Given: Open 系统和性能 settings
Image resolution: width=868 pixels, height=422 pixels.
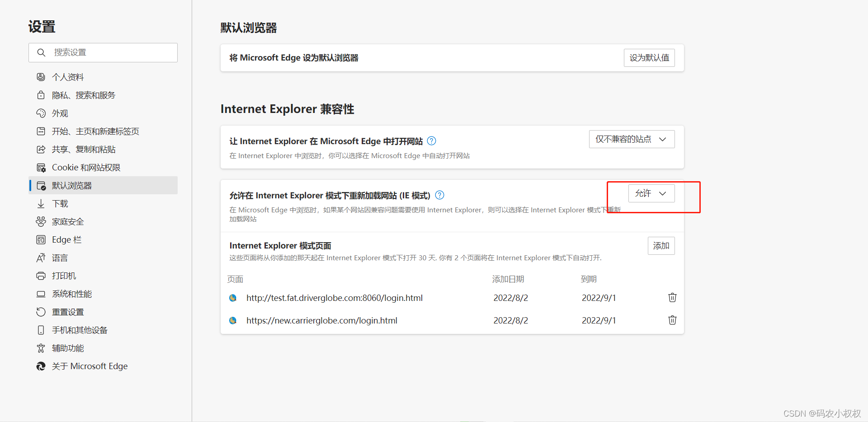Looking at the screenshot, I should [x=103, y=294].
